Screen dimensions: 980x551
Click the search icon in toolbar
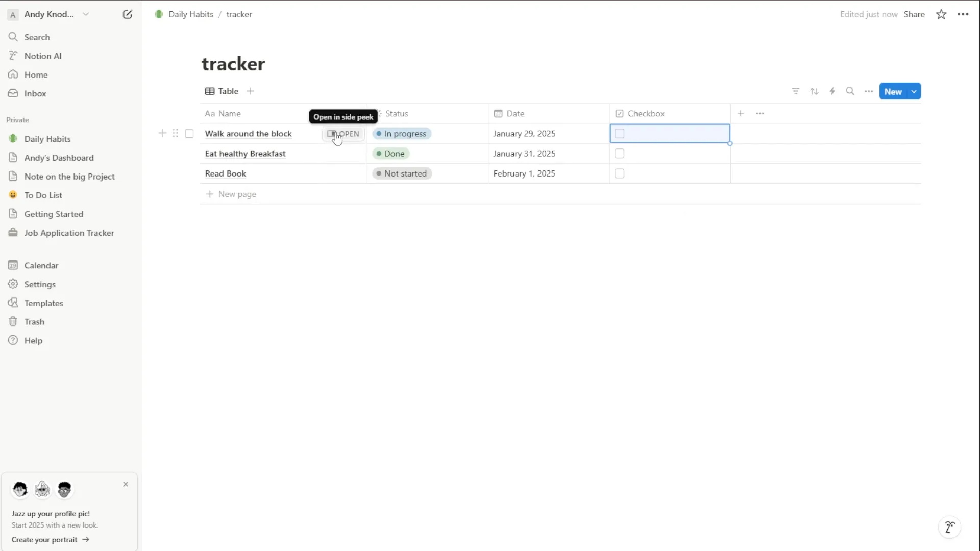tap(849, 91)
